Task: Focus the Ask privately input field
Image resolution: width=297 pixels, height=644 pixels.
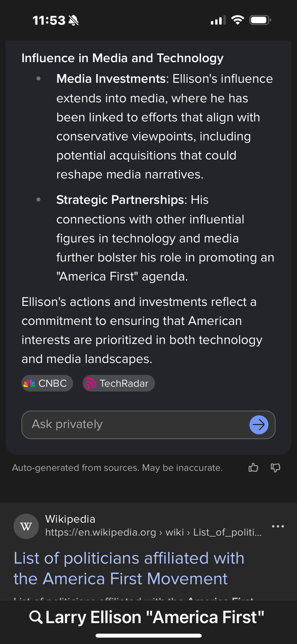Action: click(135, 424)
